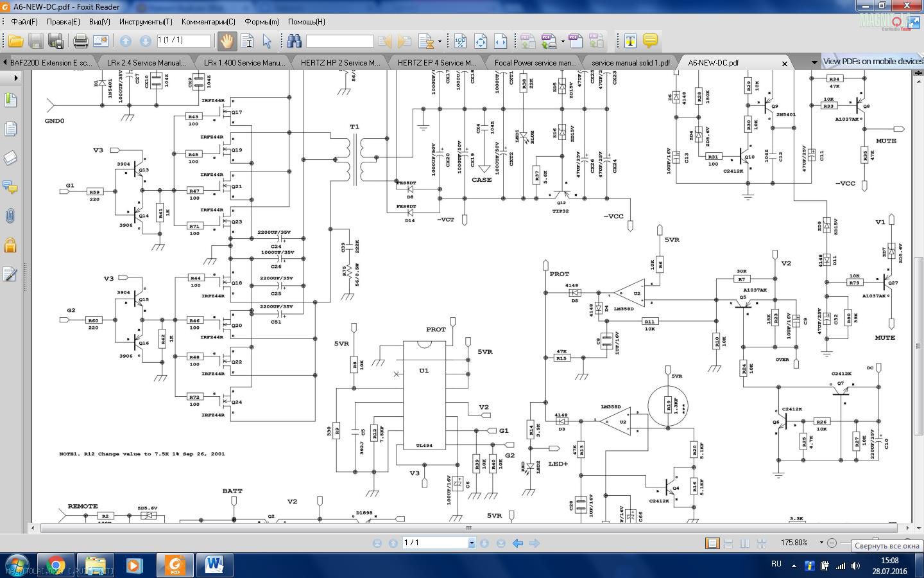
Task: Switch to HERTZ HP 2 Service tab
Action: 340,63
